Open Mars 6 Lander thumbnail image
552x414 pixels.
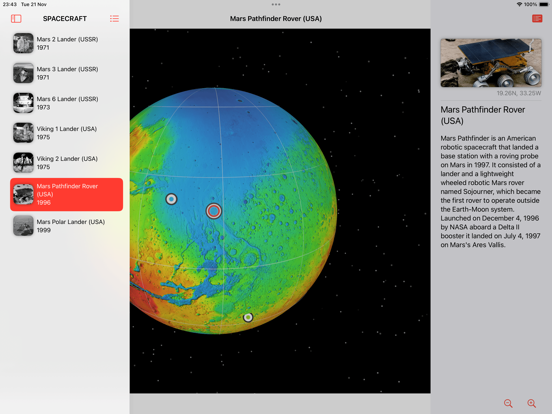[x=23, y=103]
